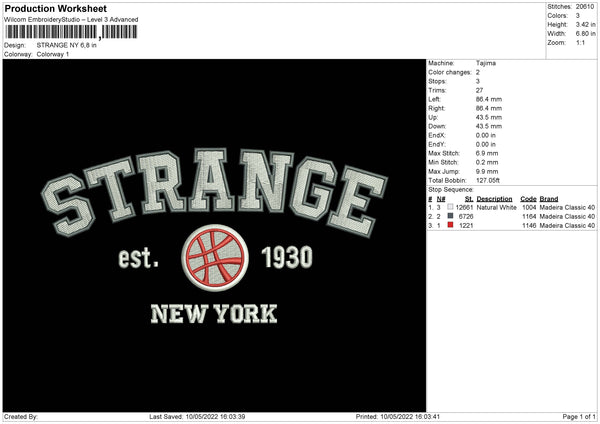Select the 'Colorway 1' value
Viewport: 600px width, 424px height.
[53, 54]
